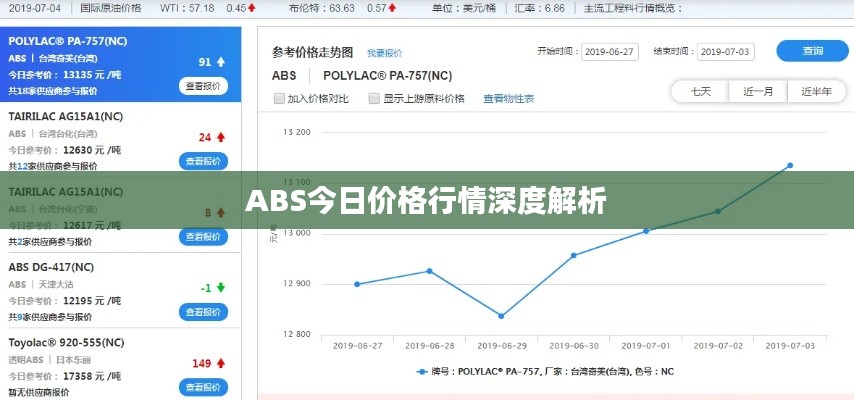Enable the 加入价格对比 checkbox
Viewport: 854px width, 400px height.
(279, 99)
